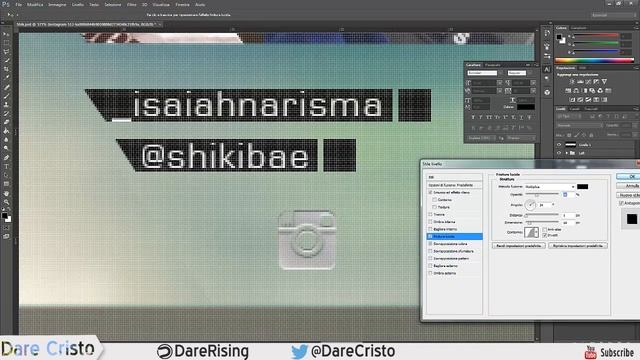Toggle Anteprima preview checkbox
The image size is (640, 360).
point(621,203)
